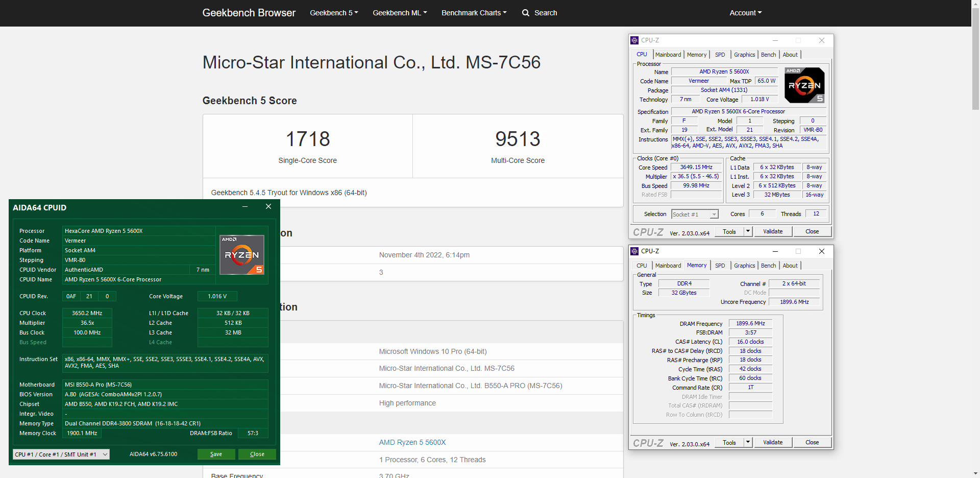Viewport: 980px width, 478px height.
Task: Click Tools button in upper CPU-Z window
Action: pyautogui.click(x=729, y=232)
